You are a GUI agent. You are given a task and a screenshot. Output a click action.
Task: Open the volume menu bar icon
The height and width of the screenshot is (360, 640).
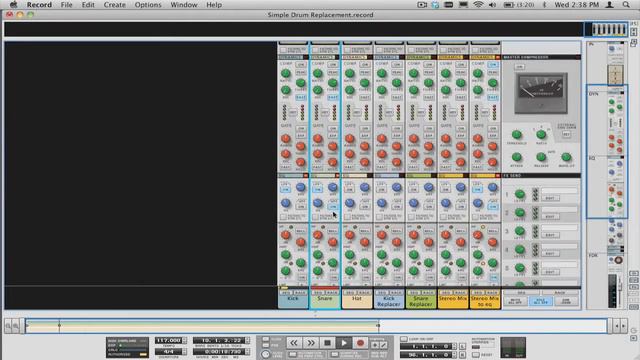493,5
